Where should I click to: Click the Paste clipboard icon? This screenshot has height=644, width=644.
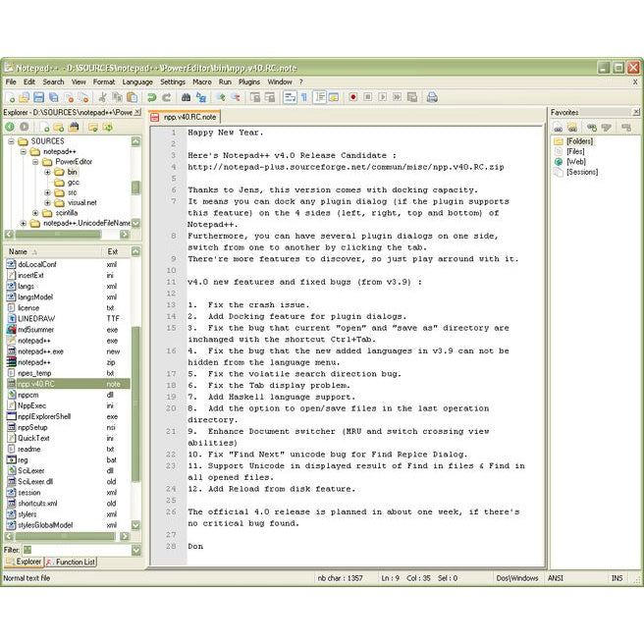pyautogui.click(x=132, y=97)
